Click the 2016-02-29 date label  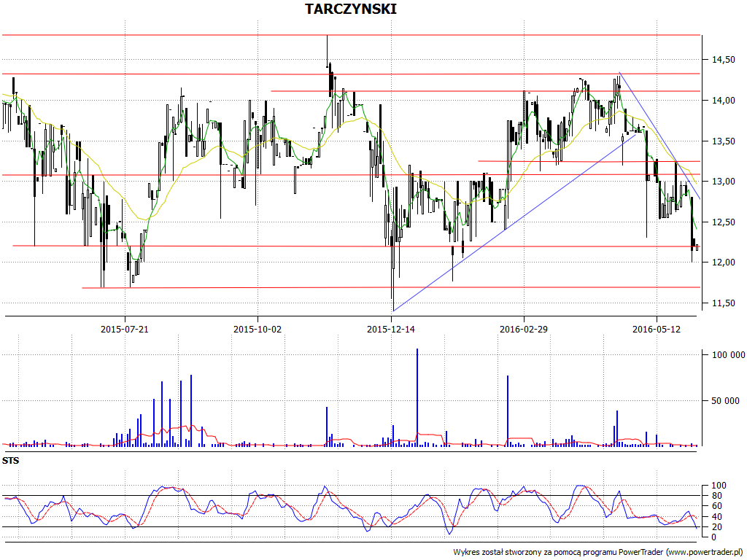pyautogui.click(x=524, y=329)
